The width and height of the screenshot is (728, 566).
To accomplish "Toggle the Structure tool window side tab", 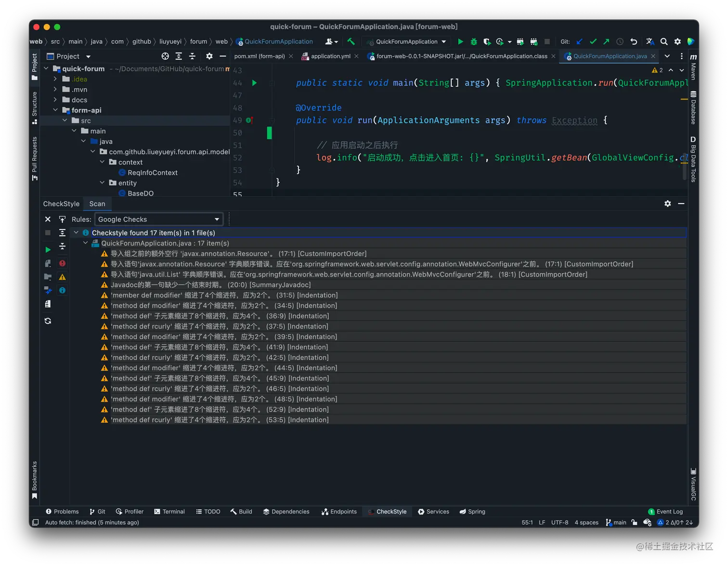I will click(x=34, y=108).
